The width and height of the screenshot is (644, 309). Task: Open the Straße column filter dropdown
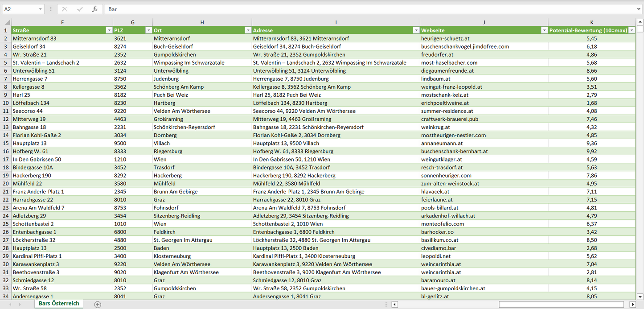click(109, 30)
